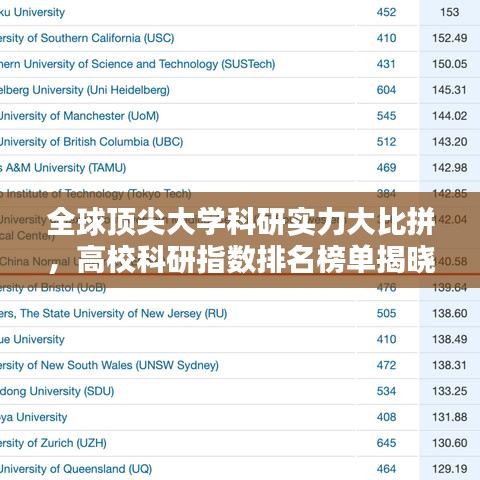The height and width of the screenshot is (480, 480).
Task: Select the count value 512
Action: (386, 142)
